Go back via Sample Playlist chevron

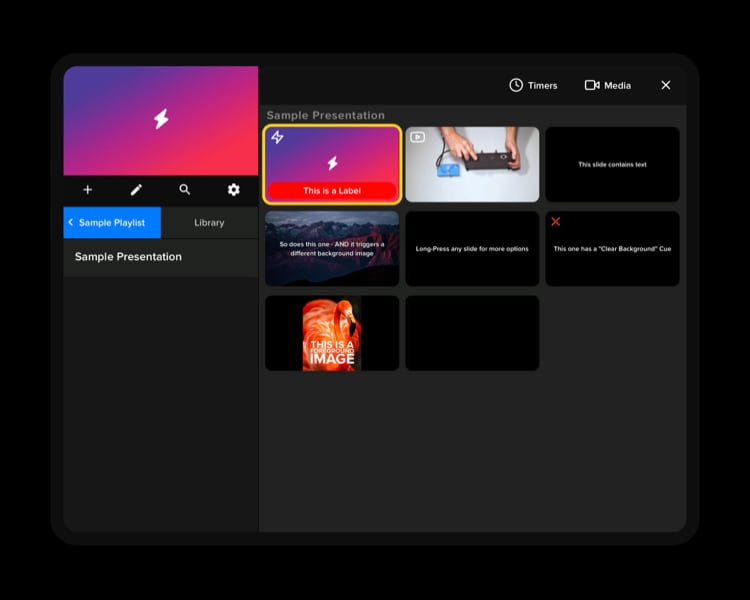coord(71,223)
